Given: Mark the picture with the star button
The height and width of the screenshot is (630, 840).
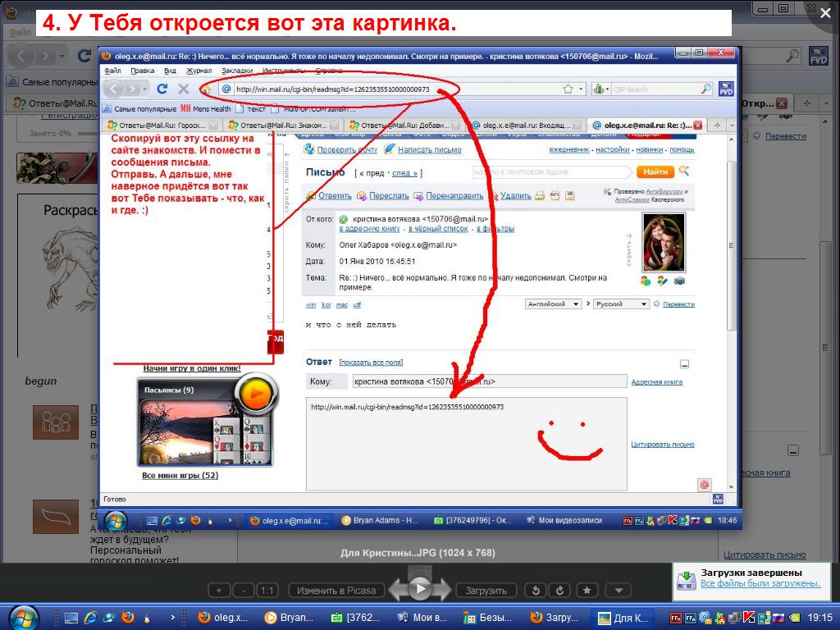Looking at the screenshot, I should point(587,591).
